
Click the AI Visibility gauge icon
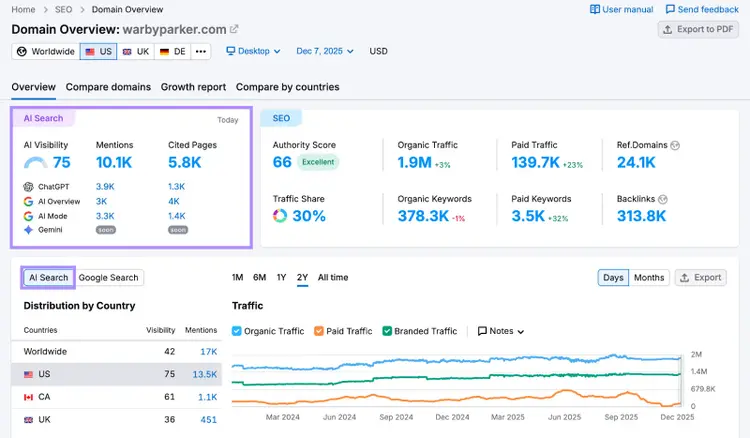click(x=35, y=163)
